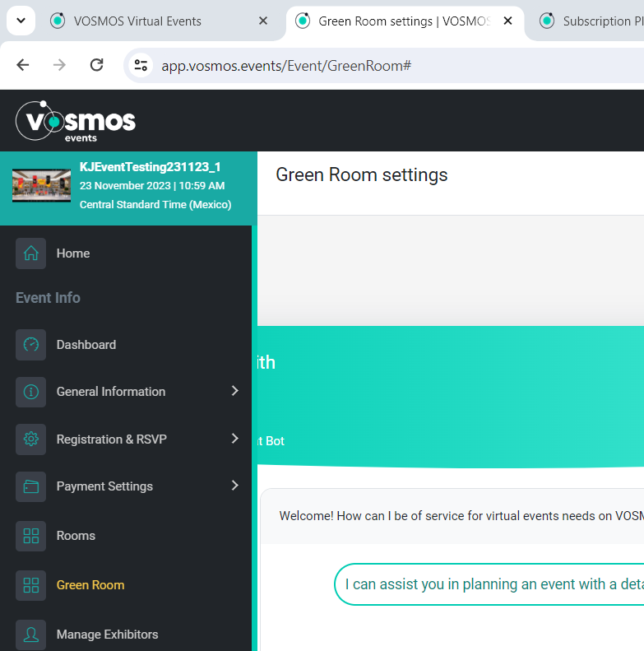
Task: Click the Green Room settings heading
Action: [361, 174]
